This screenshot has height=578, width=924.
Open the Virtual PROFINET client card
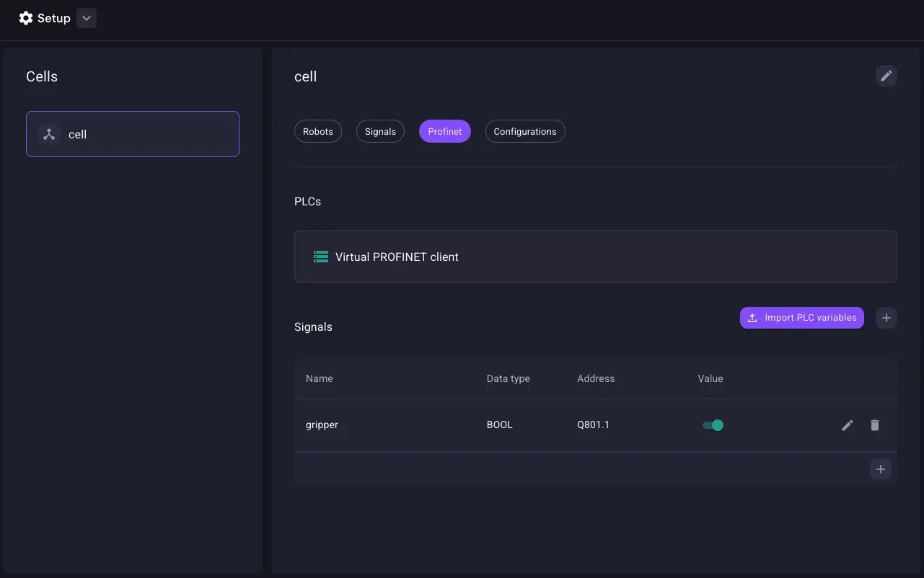(x=595, y=257)
